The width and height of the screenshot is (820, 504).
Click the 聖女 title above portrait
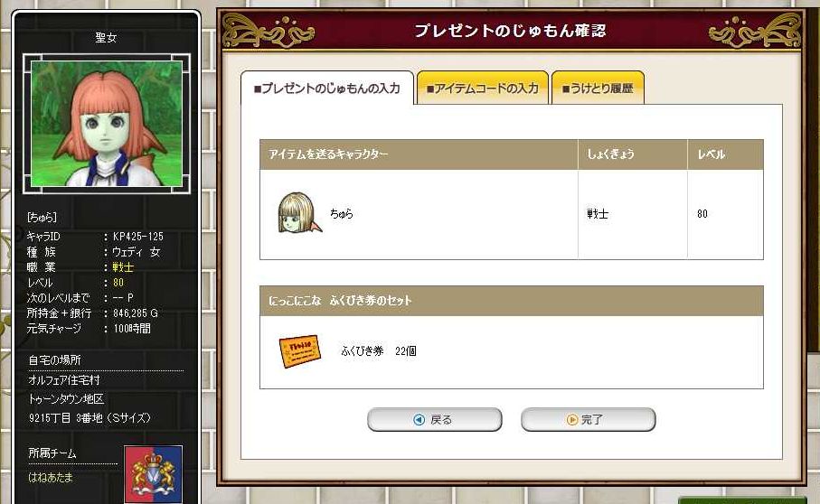106,38
